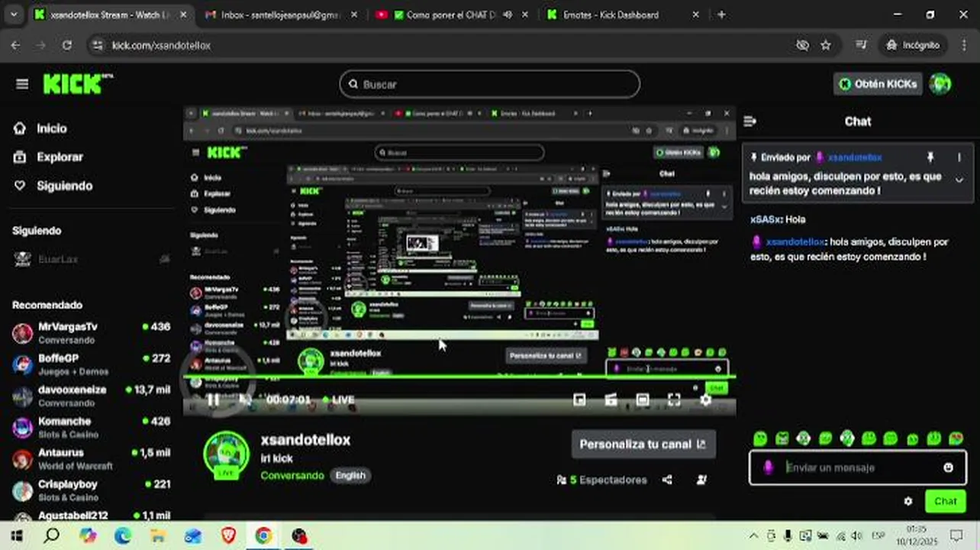The image size is (980, 550).
Task: Create a clip of the stream
Action: point(611,400)
